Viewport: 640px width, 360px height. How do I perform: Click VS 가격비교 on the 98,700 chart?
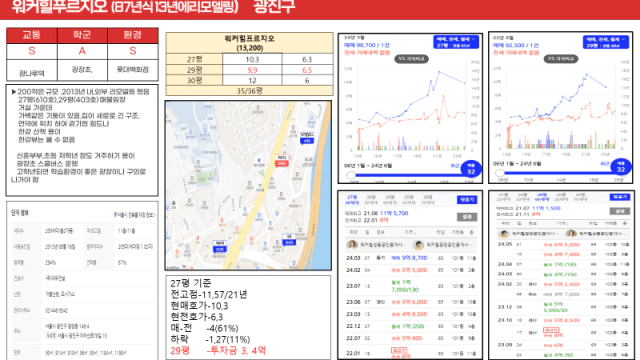click(x=411, y=59)
